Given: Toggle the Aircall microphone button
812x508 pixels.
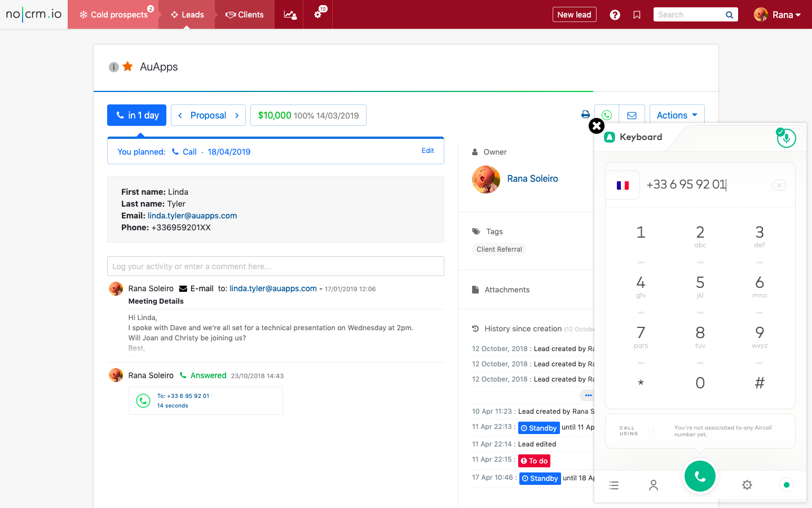Looking at the screenshot, I should click(x=786, y=138).
